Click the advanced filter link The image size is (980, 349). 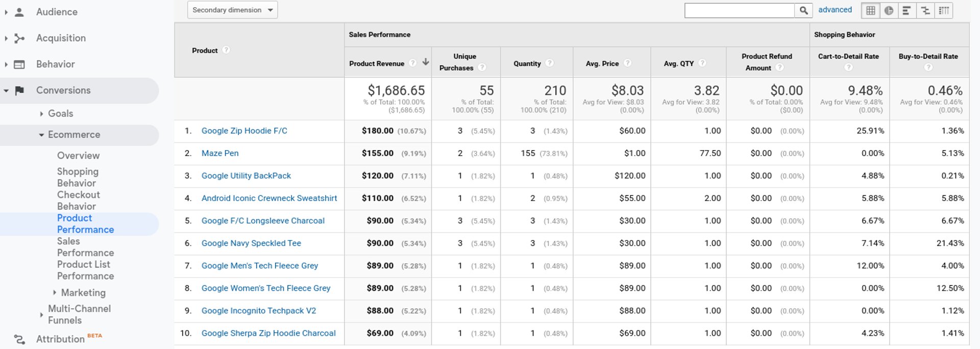tap(835, 10)
